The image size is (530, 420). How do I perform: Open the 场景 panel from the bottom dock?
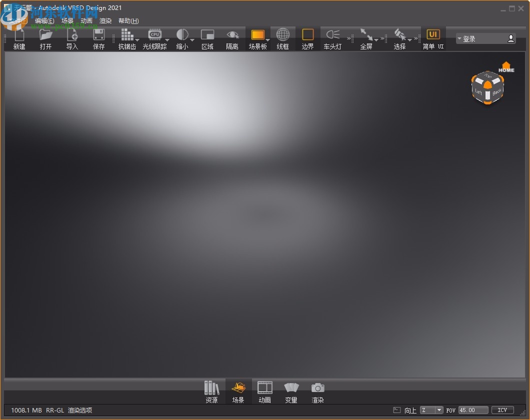[x=238, y=392]
